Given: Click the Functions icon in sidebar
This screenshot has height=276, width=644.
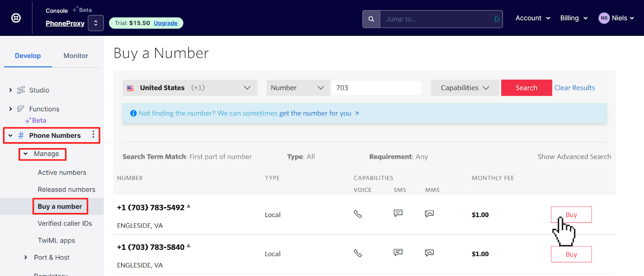Looking at the screenshot, I should click(x=21, y=109).
